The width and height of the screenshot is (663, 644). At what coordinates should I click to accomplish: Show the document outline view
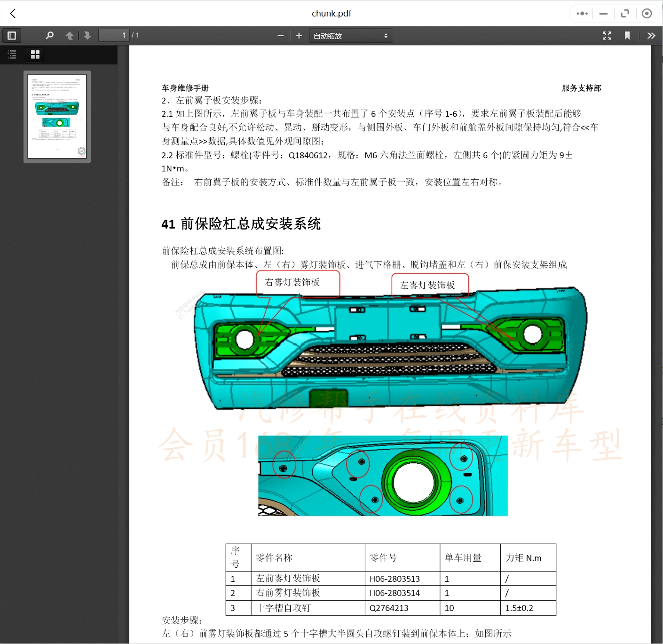point(12,55)
